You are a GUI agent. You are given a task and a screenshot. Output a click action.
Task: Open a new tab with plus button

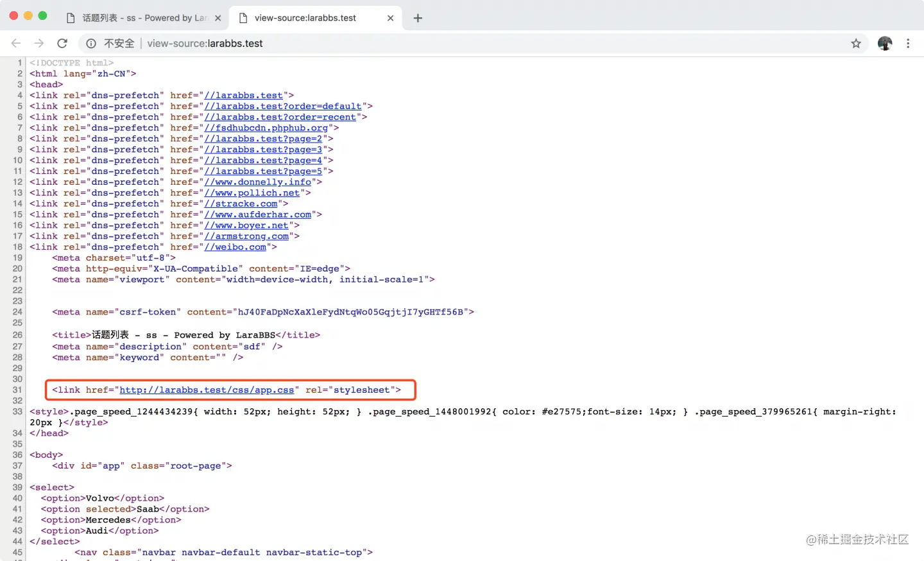click(x=418, y=18)
